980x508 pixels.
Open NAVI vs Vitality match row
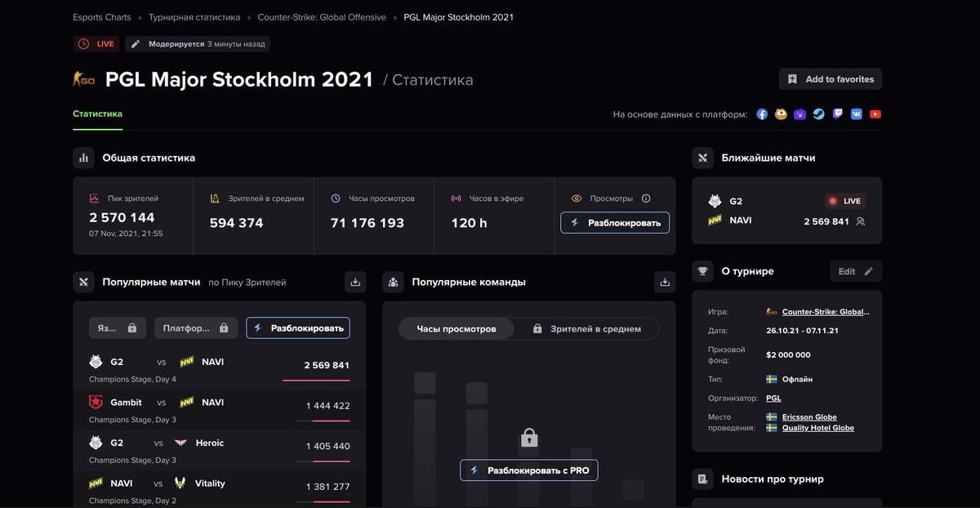tap(220, 488)
